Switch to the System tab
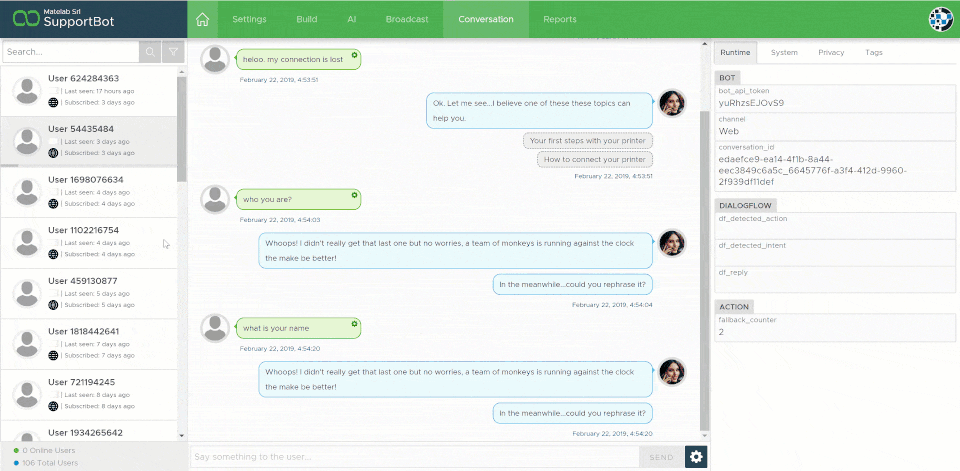The image size is (960, 471). coord(784,52)
